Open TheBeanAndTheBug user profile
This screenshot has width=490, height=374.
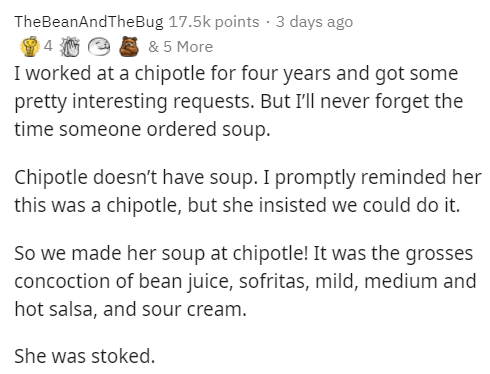89,22
